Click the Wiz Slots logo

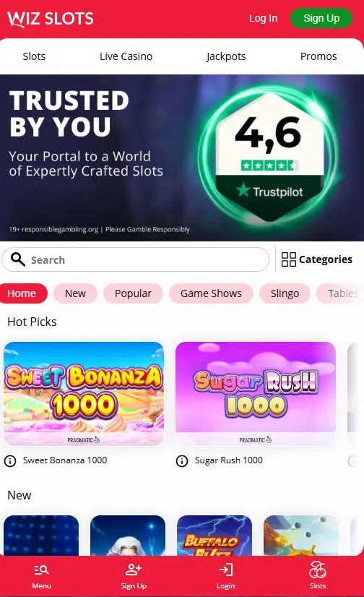tap(51, 19)
